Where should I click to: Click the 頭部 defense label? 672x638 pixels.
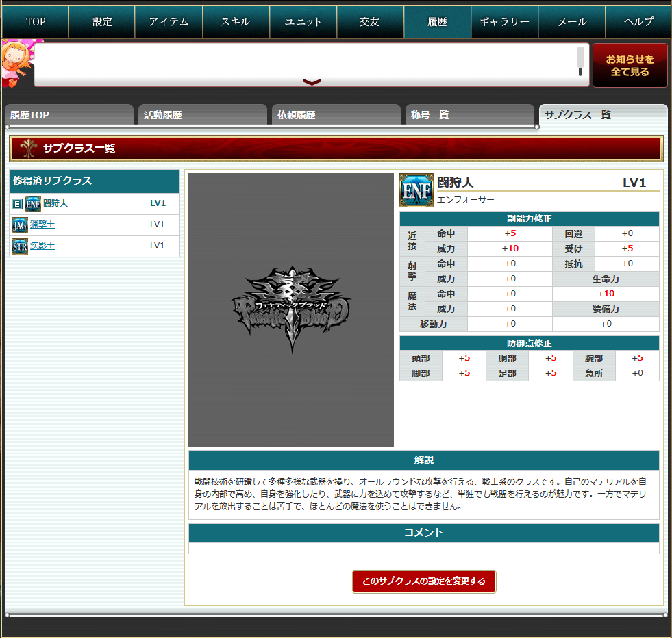[421, 359]
